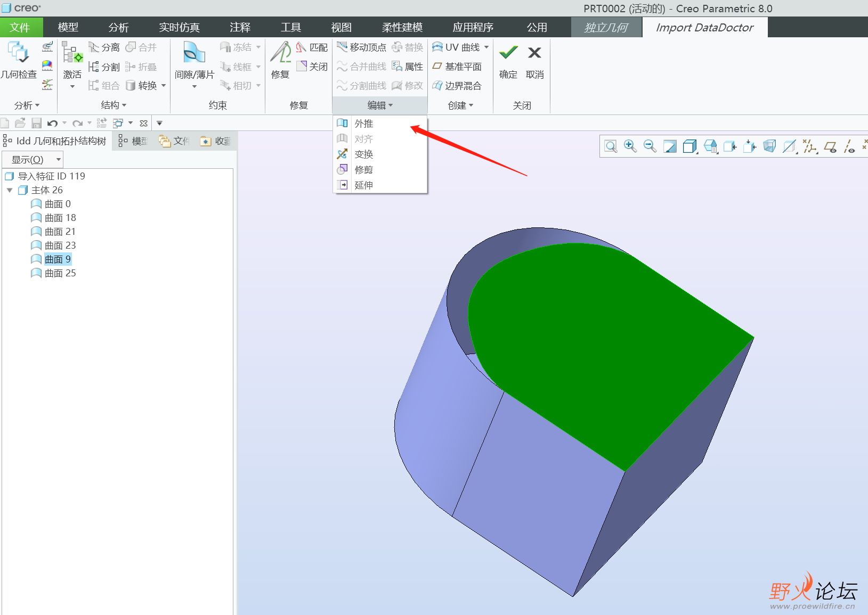Screen dimensions: 868x615
Task: Switch to the 收藏 favorites tab
Action: 215,141
